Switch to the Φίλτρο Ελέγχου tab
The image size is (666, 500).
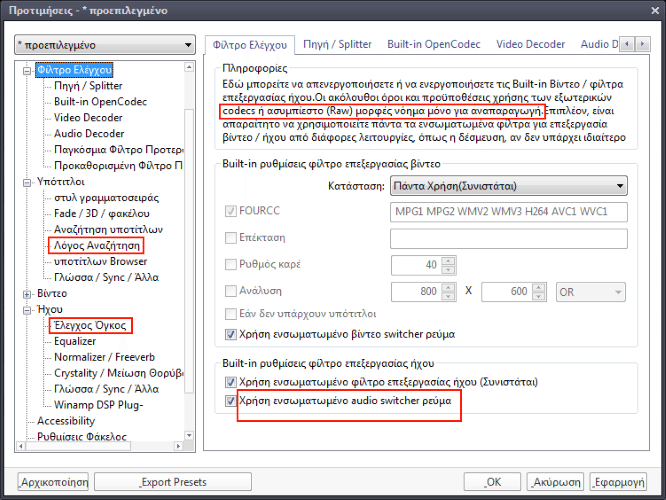pos(250,45)
